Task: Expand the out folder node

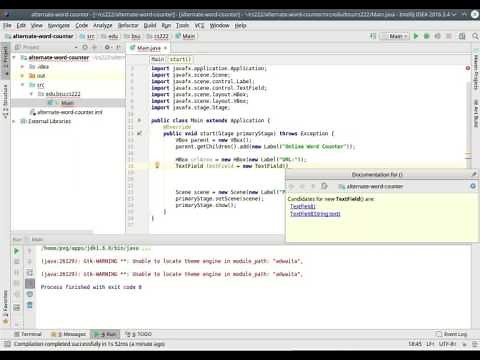Action: click(23, 76)
